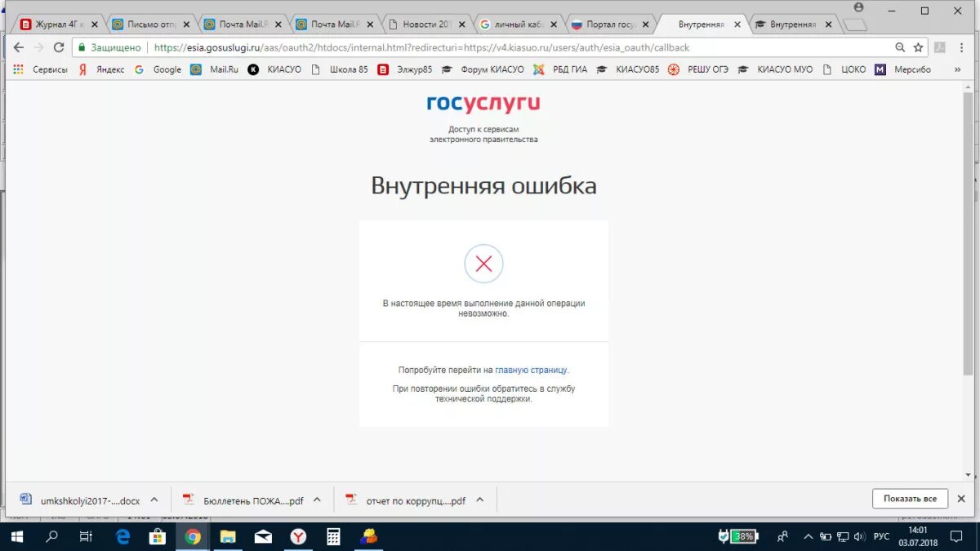Expand options for umkshkolyi2017 docx download
The width and height of the screenshot is (980, 551).
154,500
